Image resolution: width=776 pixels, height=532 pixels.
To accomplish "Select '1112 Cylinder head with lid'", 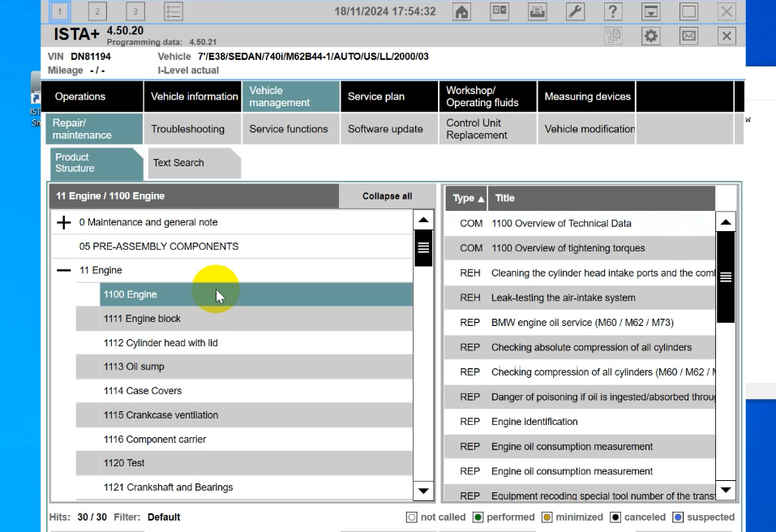I will tap(244, 343).
